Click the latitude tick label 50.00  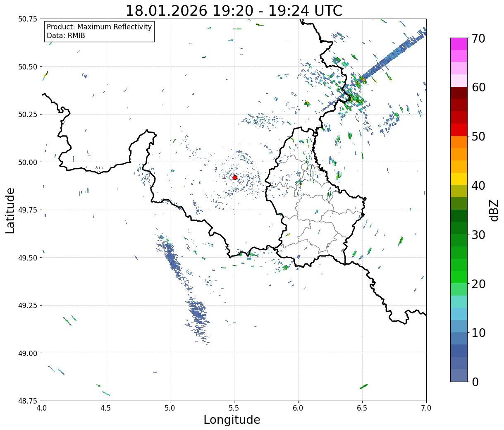[x=28, y=162]
